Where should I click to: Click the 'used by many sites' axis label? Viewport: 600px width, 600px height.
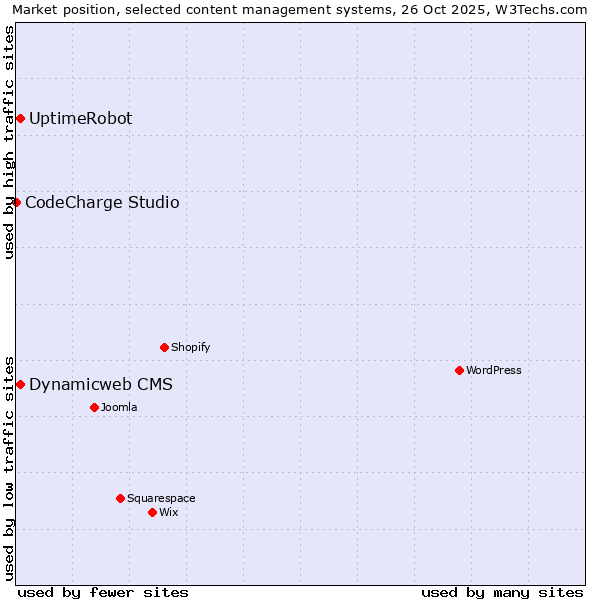click(x=502, y=592)
